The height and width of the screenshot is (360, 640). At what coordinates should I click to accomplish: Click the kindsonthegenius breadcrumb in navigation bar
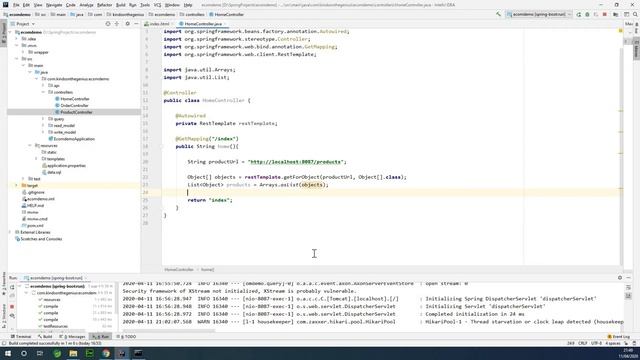(x=126, y=14)
